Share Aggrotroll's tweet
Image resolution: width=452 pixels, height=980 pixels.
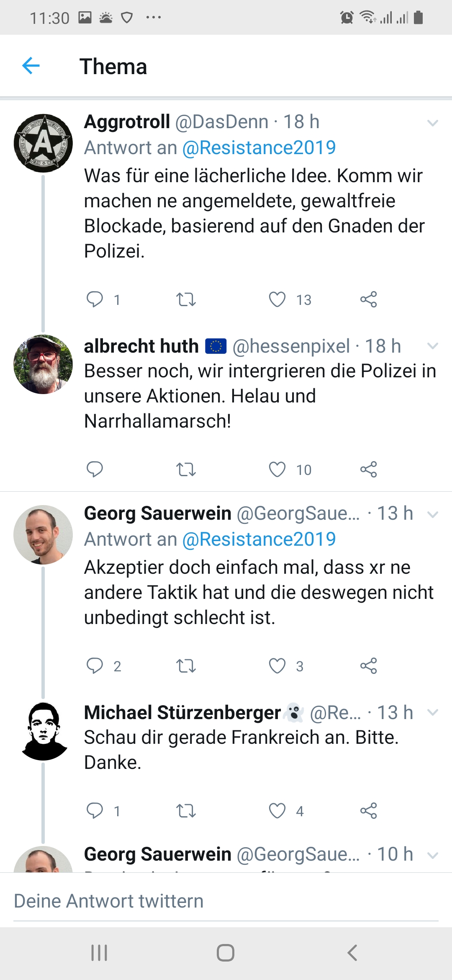368,299
